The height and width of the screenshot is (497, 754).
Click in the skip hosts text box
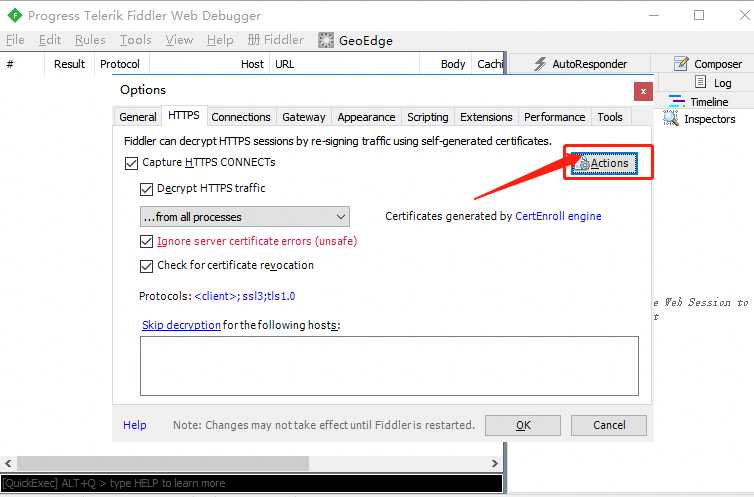(x=390, y=366)
